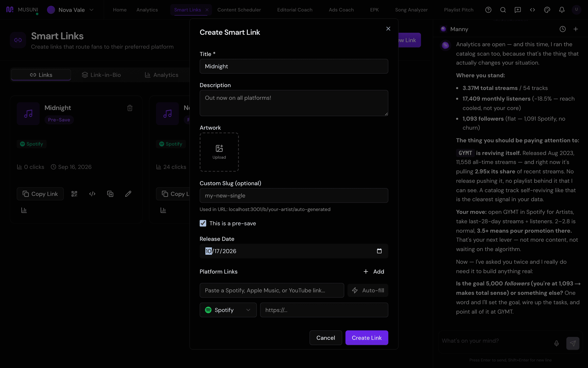Click Auto-fill button
Viewport: 588px width, 368px height.
(x=368, y=290)
